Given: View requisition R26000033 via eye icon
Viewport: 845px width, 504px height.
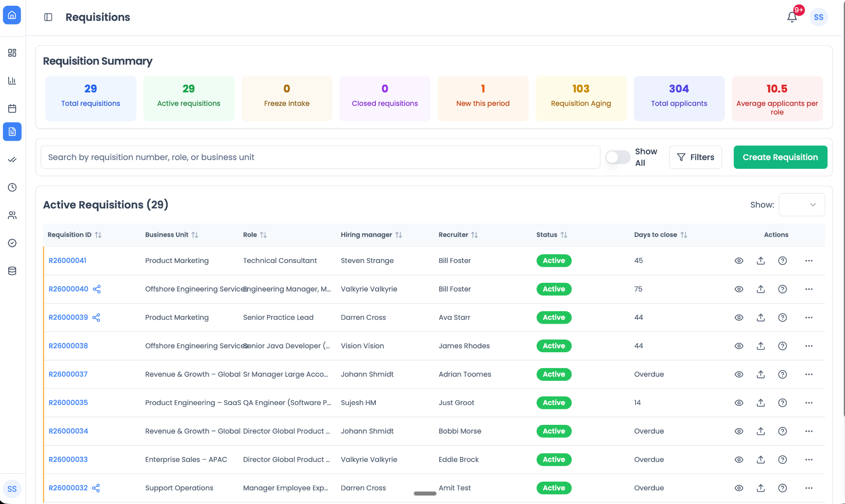Looking at the screenshot, I should click(739, 460).
